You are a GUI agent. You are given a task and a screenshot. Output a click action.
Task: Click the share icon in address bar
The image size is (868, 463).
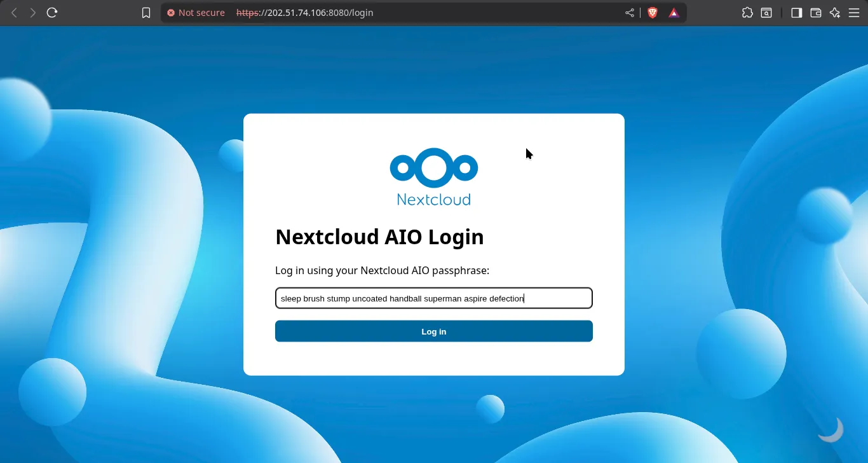pos(629,13)
